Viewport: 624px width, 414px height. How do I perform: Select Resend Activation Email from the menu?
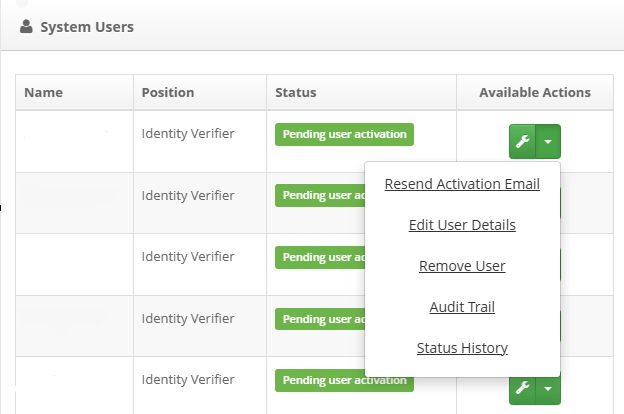click(462, 184)
